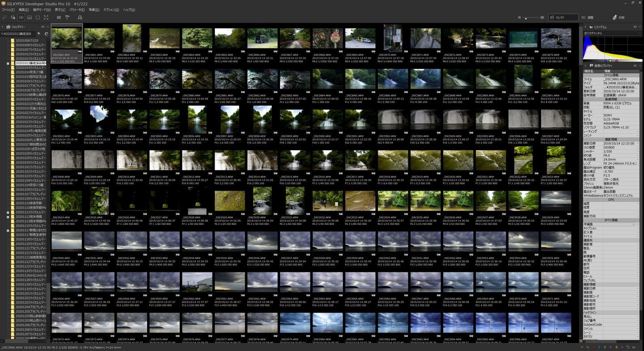Click the rotate-back arrow in status bar
Viewport: 644px width, 351px height.
[628, 347]
